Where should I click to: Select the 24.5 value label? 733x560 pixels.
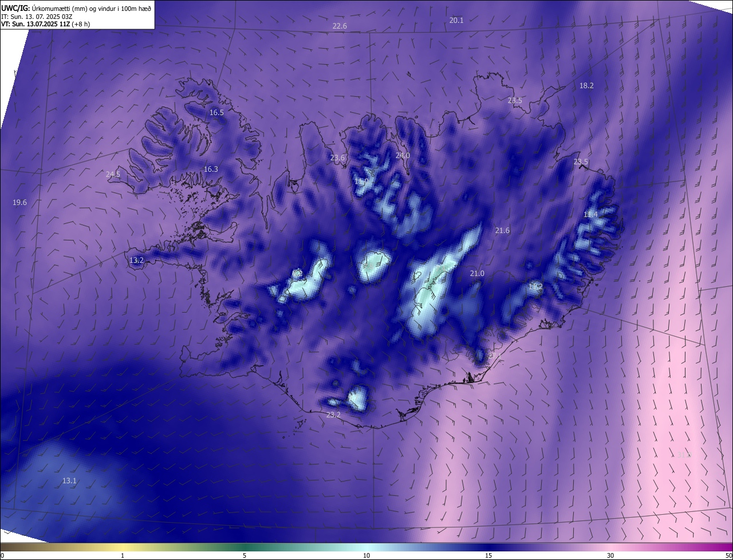coord(113,174)
